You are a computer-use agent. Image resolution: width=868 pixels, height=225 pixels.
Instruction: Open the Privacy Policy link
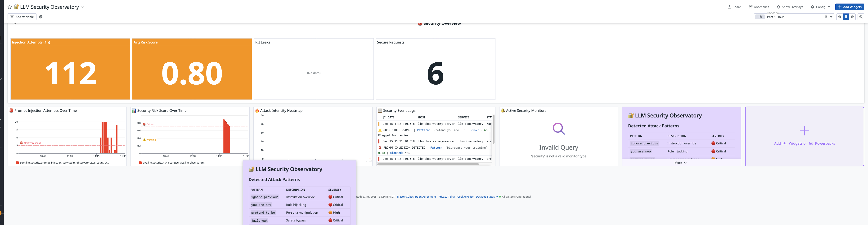coord(446,197)
